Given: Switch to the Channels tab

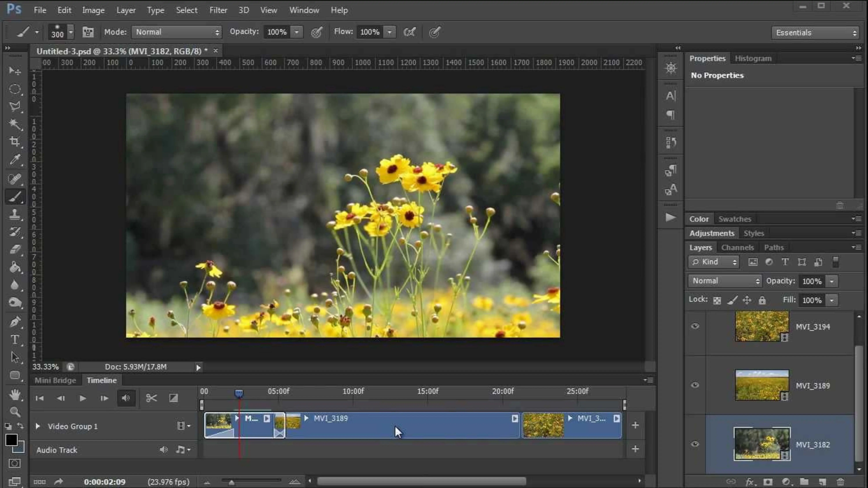Looking at the screenshot, I should [737, 248].
